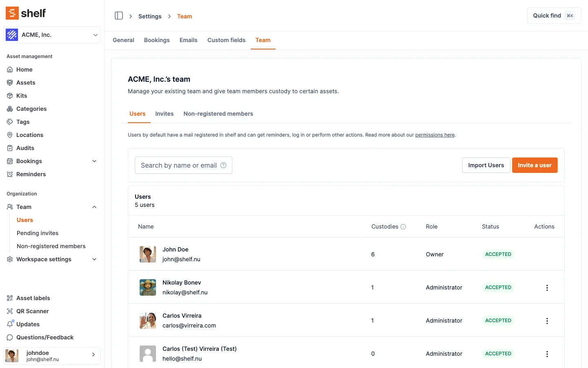Open the Updates notifications

pos(28,324)
